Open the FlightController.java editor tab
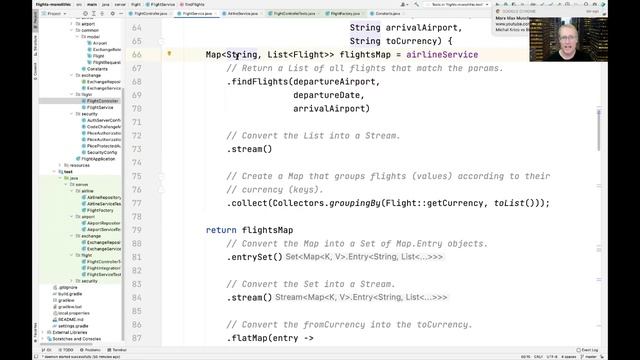The height and width of the screenshot is (360, 640). [150, 13]
